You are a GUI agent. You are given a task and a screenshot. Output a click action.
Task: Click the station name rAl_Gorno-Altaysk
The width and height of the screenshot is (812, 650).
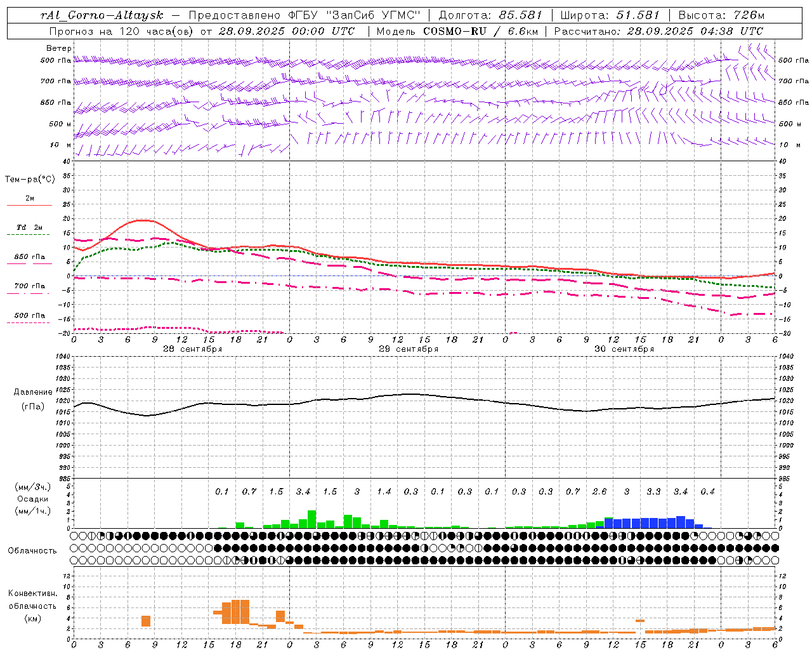point(101,15)
